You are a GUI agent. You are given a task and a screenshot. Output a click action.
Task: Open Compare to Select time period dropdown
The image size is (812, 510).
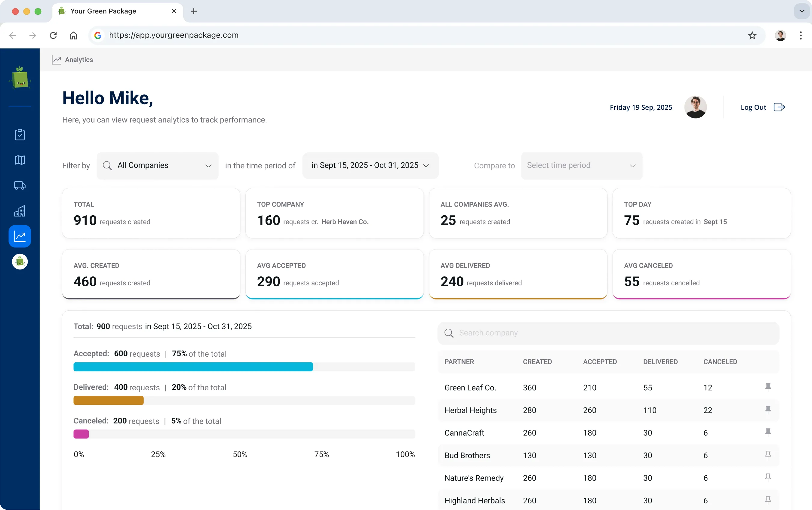click(x=581, y=165)
